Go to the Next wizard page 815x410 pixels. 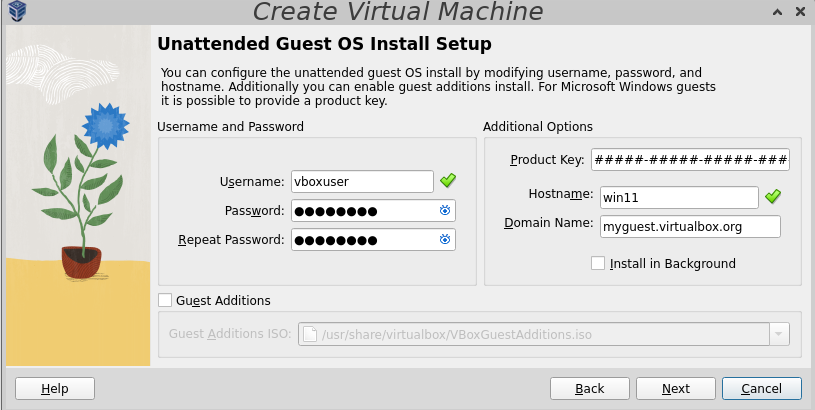pyautogui.click(x=676, y=389)
